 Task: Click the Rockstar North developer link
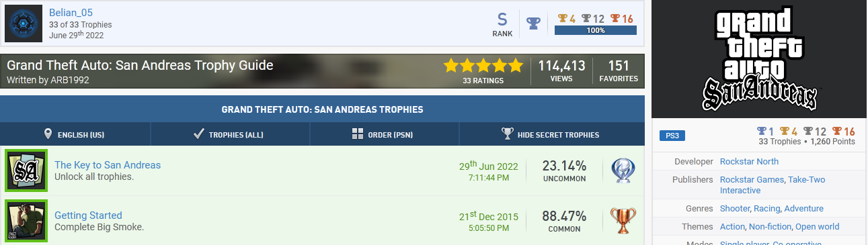pos(749,161)
